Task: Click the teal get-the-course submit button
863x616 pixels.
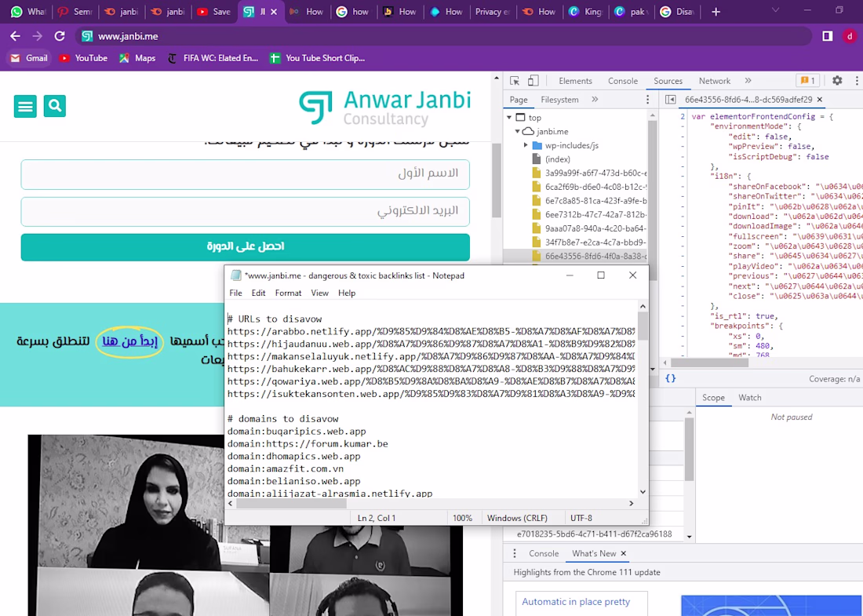Action: (245, 246)
